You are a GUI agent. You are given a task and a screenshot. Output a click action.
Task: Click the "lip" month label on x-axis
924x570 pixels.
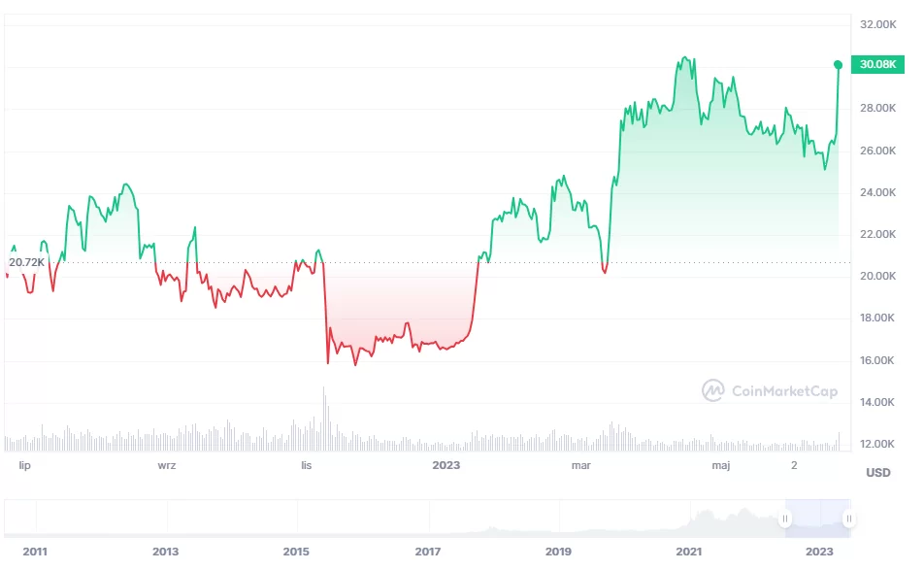pyautogui.click(x=26, y=466)
